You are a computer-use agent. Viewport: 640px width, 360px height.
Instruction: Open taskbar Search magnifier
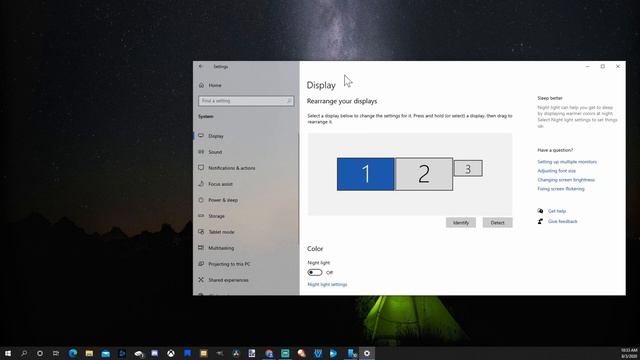point(24,353)
